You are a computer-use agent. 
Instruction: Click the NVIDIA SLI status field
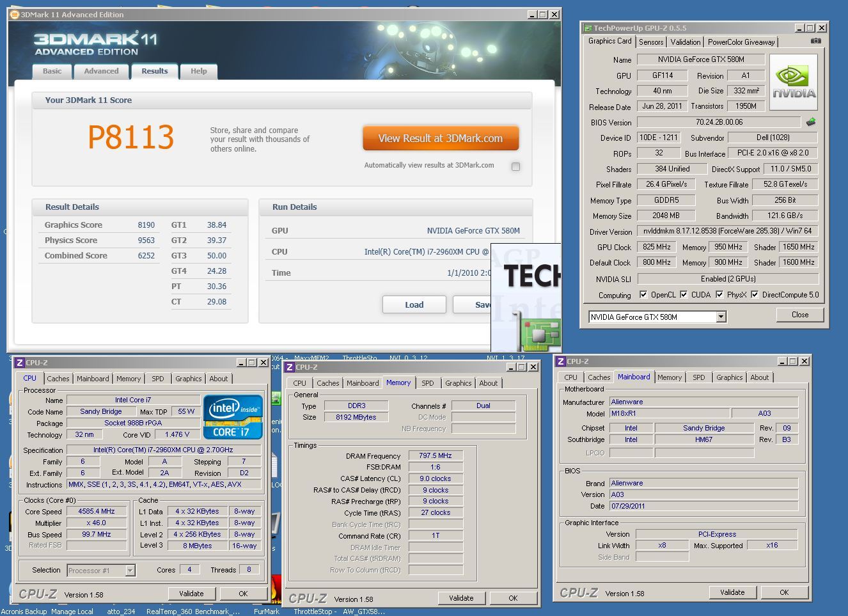point(728,279)
